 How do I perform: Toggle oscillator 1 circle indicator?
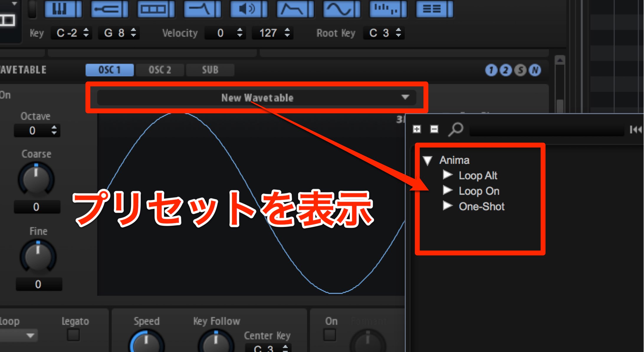(x=491, y=70)
